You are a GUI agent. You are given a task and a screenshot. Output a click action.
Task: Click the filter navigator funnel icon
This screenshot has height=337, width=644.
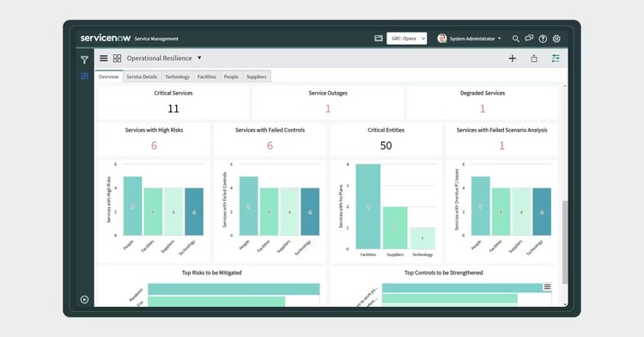(x=84, y=60)
